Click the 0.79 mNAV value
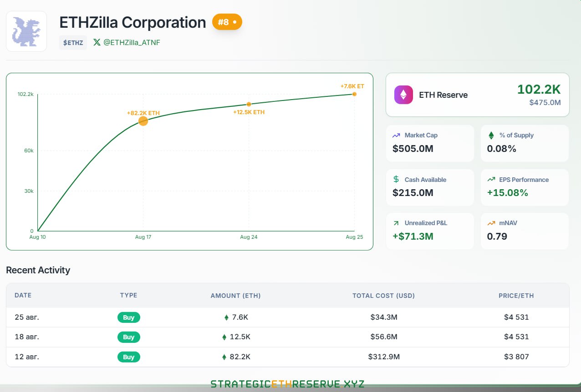The image size is (581, 392). [x=497, y=236]
